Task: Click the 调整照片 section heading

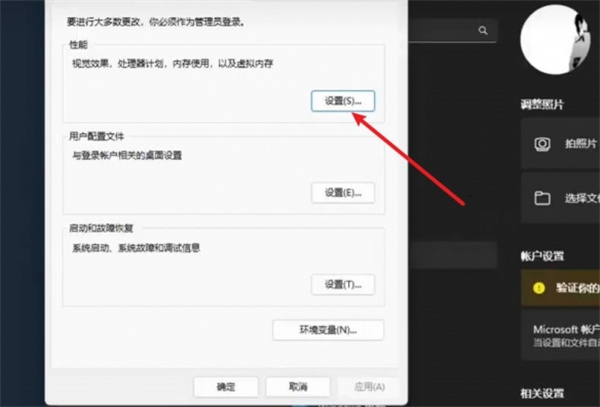Action: pyautogui.click(x=542, y=104)
